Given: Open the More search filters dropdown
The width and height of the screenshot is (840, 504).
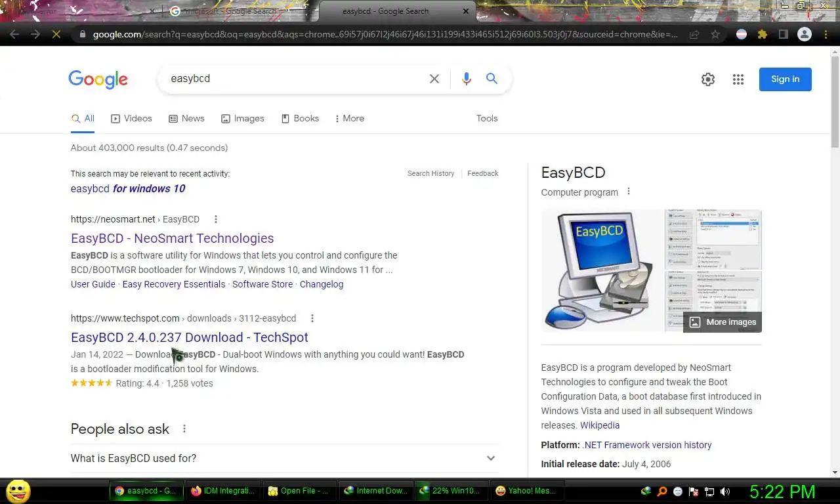Looking at the screenshot, I should (x=349, y=119).
